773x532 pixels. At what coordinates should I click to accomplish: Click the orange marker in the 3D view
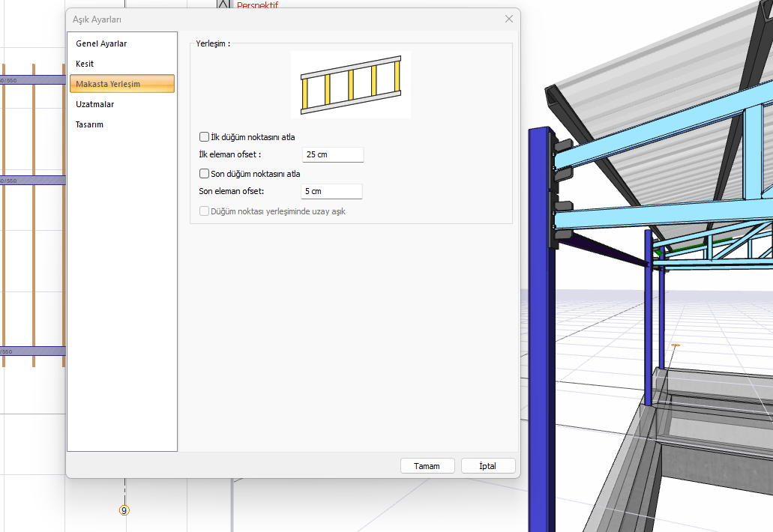tap(675, 345)
